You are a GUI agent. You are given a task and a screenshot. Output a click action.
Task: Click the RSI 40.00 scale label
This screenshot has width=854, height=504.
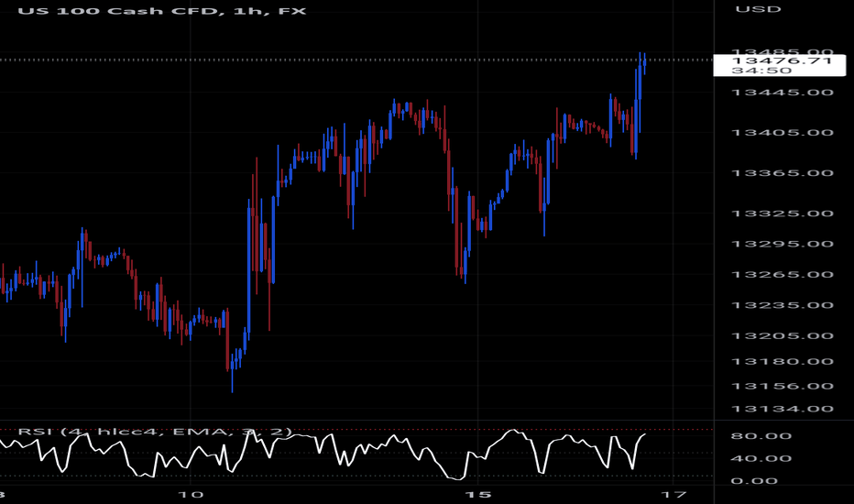[x=761, y=458]
